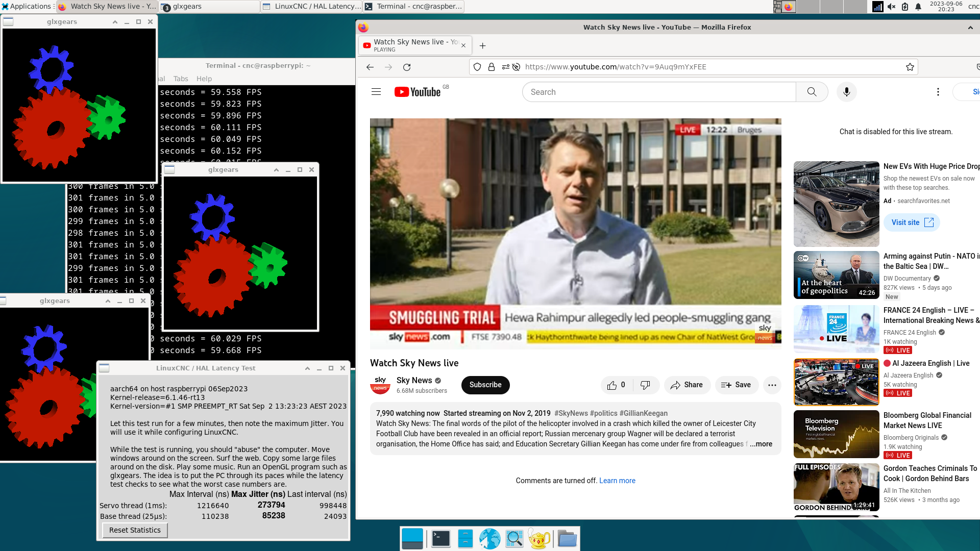The height and width of the screenshot is (551, 980).
Task: Launch file manager cabinet from dock
Action: (465, 539)
